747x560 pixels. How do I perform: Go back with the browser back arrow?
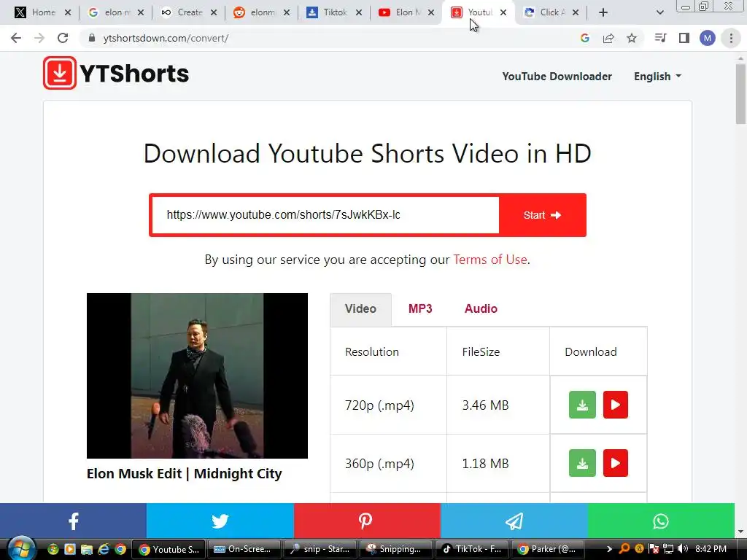pos(16,38)
